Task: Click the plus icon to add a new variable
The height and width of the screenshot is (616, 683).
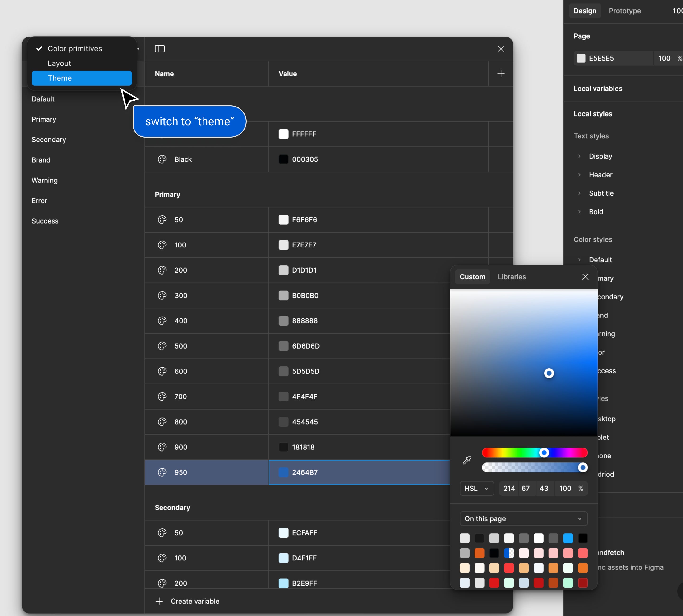Action: (x=501, y=74)
